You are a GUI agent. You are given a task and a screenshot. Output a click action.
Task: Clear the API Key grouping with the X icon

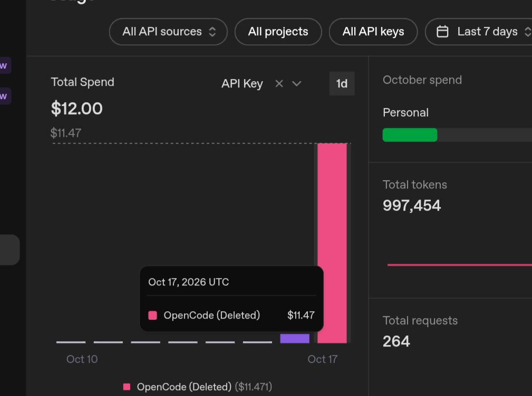pyautogui.click(x=279, y=84)
